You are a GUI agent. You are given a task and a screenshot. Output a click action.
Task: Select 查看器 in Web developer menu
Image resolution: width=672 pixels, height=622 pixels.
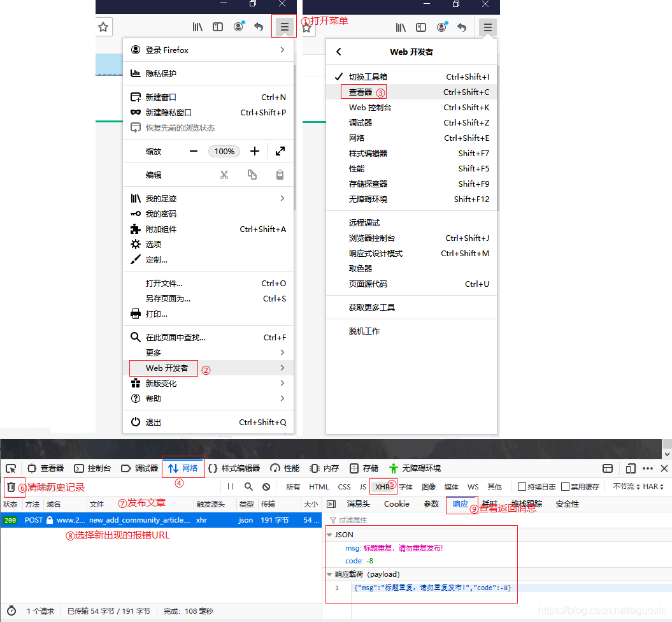tap(411, 92)
